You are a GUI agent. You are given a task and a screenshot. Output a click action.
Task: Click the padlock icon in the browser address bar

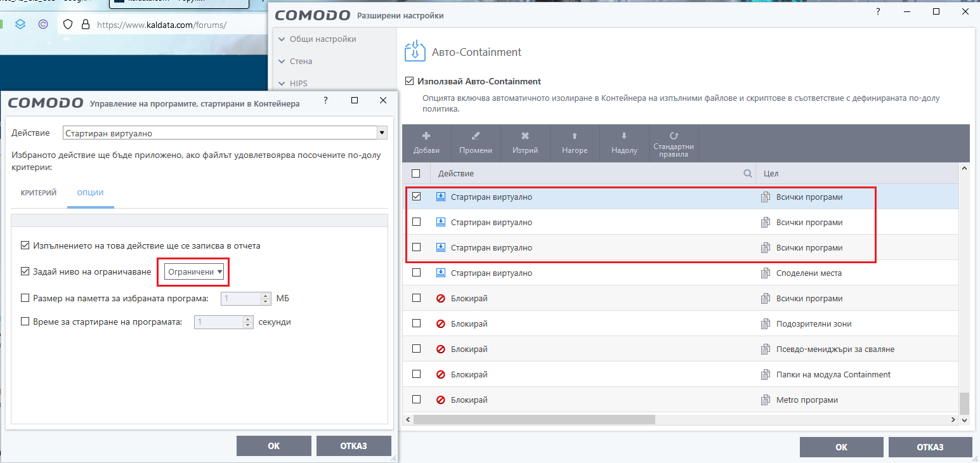(86, 25)
